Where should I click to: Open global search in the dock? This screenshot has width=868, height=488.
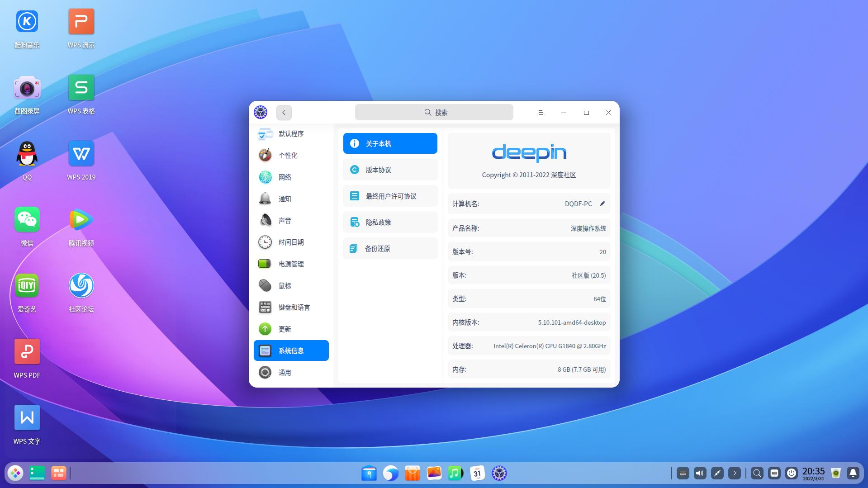pos(757,473)
